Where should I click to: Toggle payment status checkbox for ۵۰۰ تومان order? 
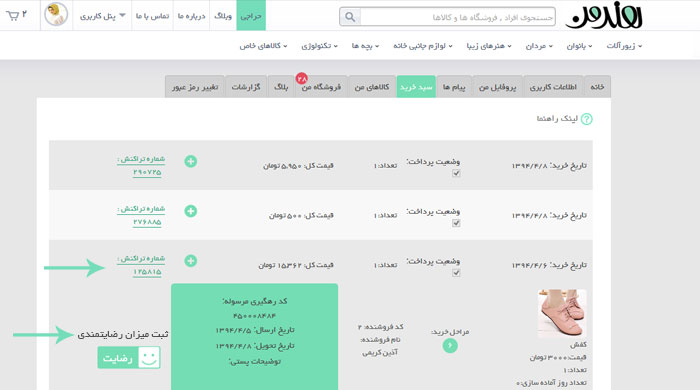pyautogui.click(x=456, y=223)
